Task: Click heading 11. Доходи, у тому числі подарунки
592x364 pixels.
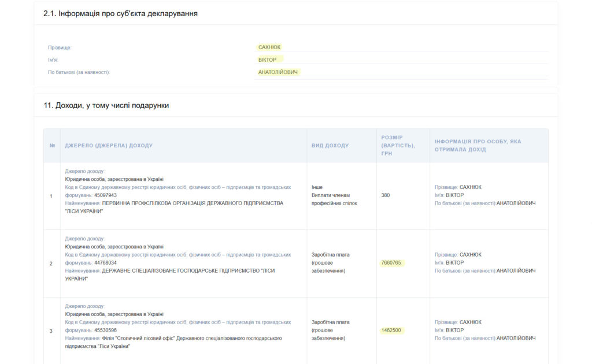Action: click(x=106, y=106)
